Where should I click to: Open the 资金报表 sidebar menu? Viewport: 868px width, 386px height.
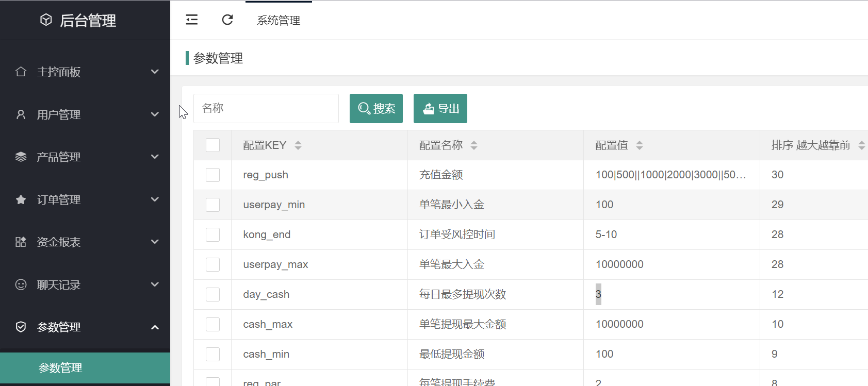pyautogui.click(x=85, y=242)
